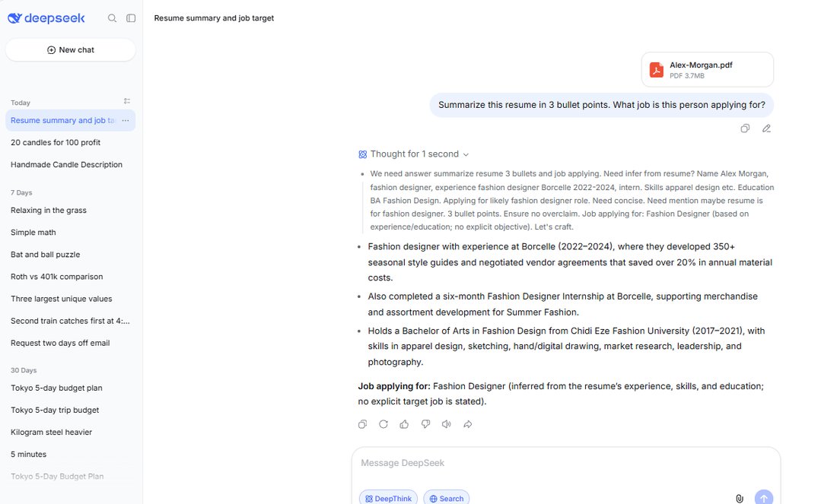Click the Job applying for bold text

[x=394, y=386]
